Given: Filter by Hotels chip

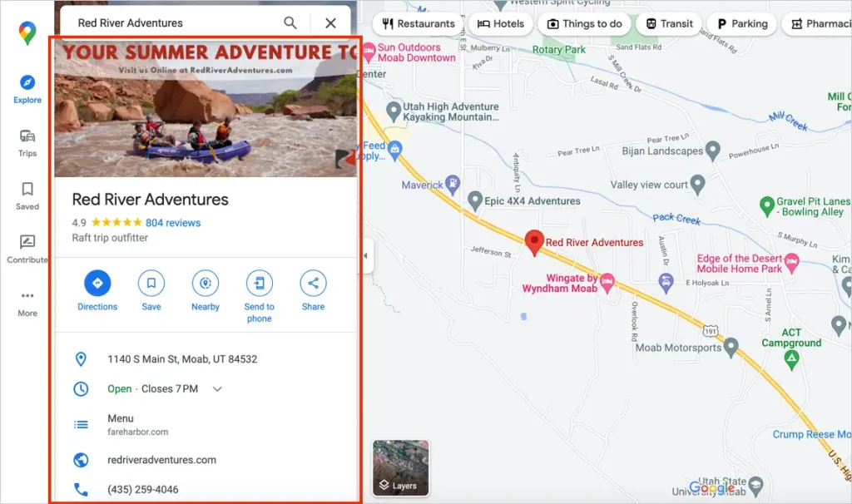Looking at the screenshot, I should tap(500, 23).
